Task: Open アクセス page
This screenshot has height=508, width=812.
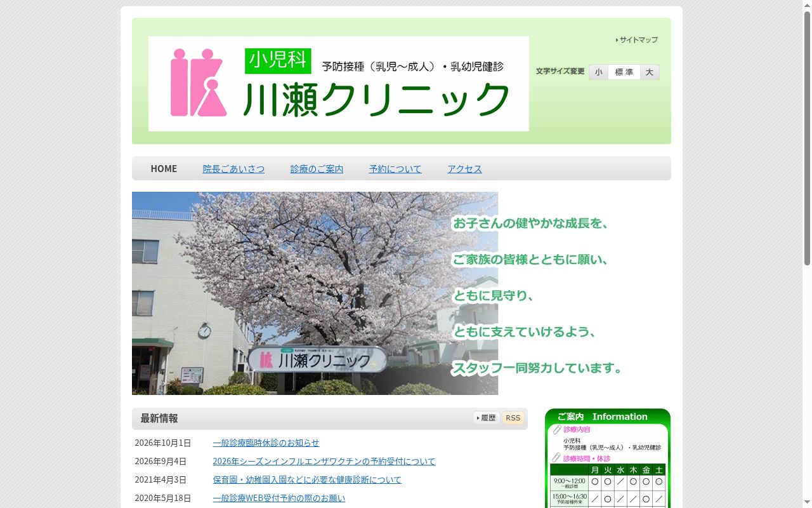Action: [464, 169]
